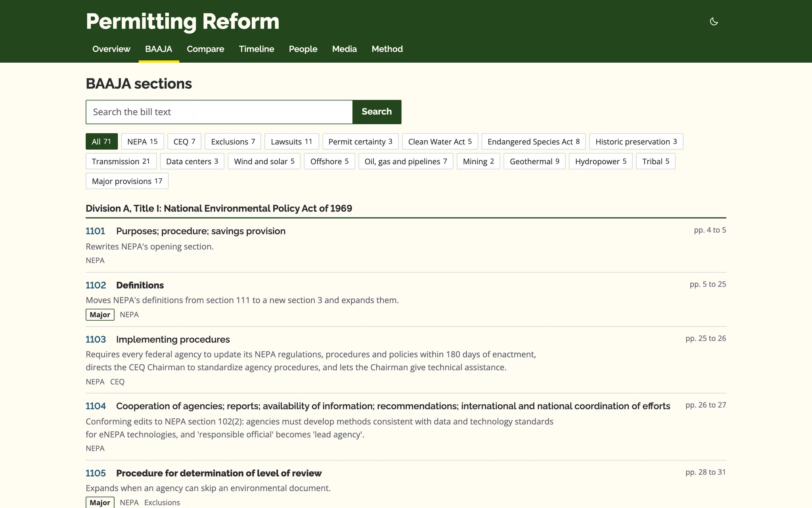Filter by Clean Water Act 5

tap(440, 142)
